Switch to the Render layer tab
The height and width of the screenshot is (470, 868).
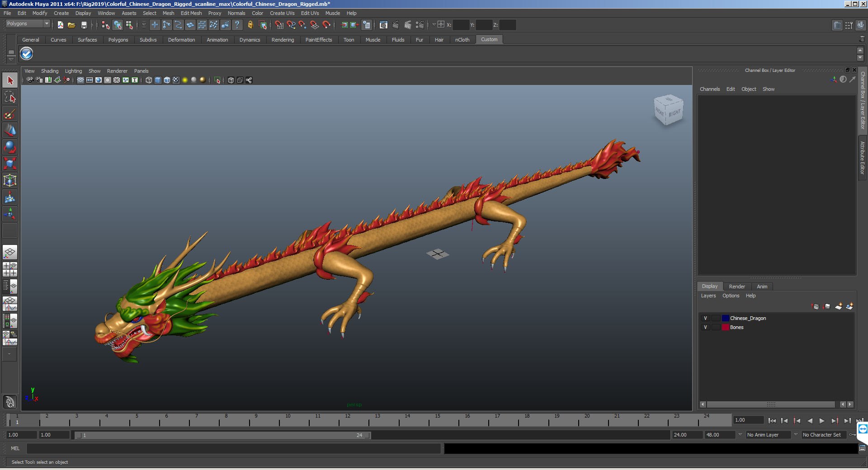[737, 287]
